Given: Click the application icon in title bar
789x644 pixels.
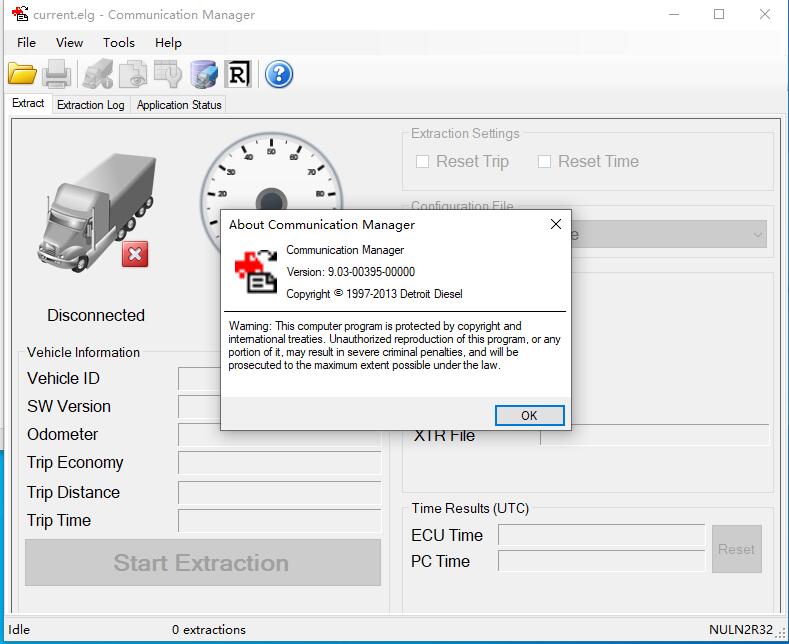Looking at the screenshot, I should [20, 14].
